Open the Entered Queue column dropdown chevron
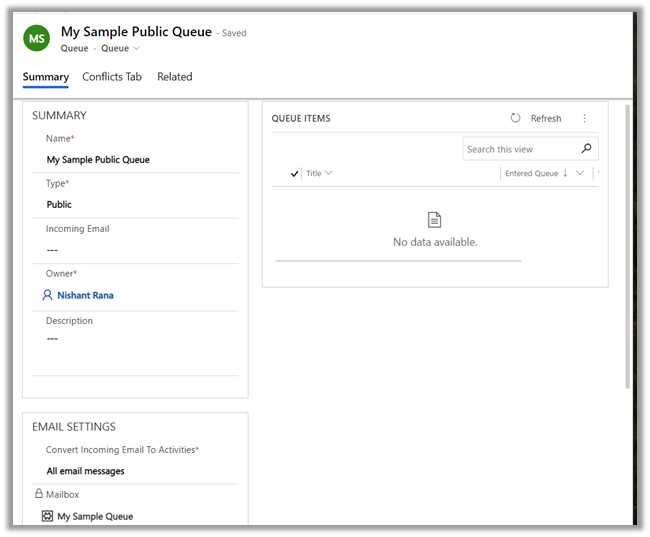Image resolution: width=650 pixels, height=537 pixels. 580,173
